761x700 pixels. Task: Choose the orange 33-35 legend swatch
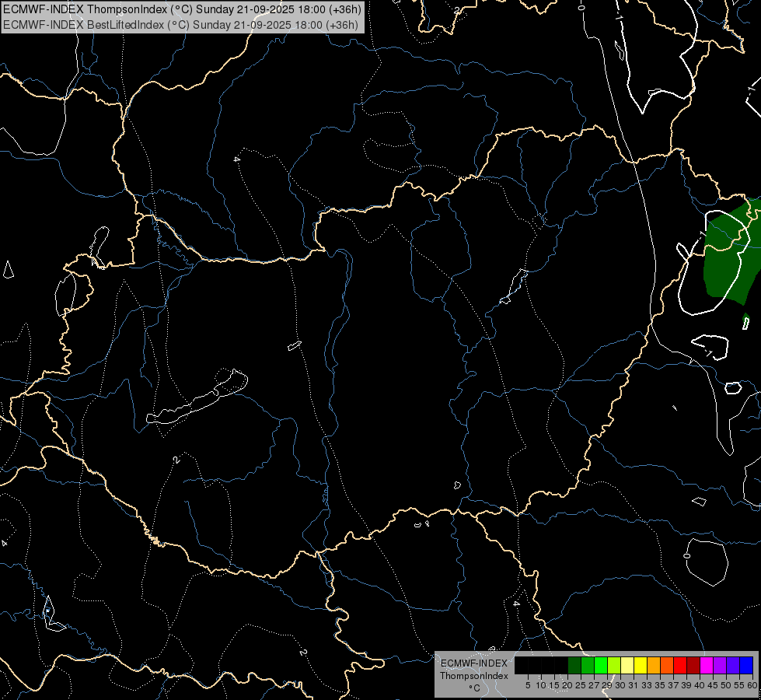(x=654, y=665)
